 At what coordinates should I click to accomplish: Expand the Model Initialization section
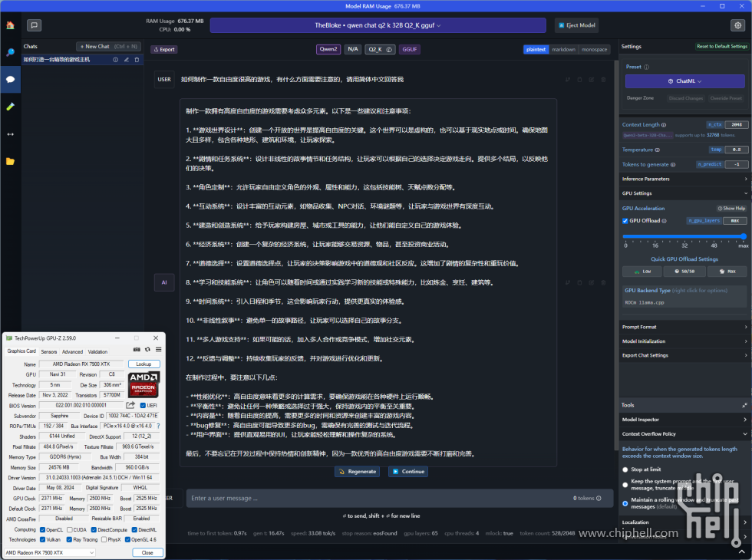(684, 341)
